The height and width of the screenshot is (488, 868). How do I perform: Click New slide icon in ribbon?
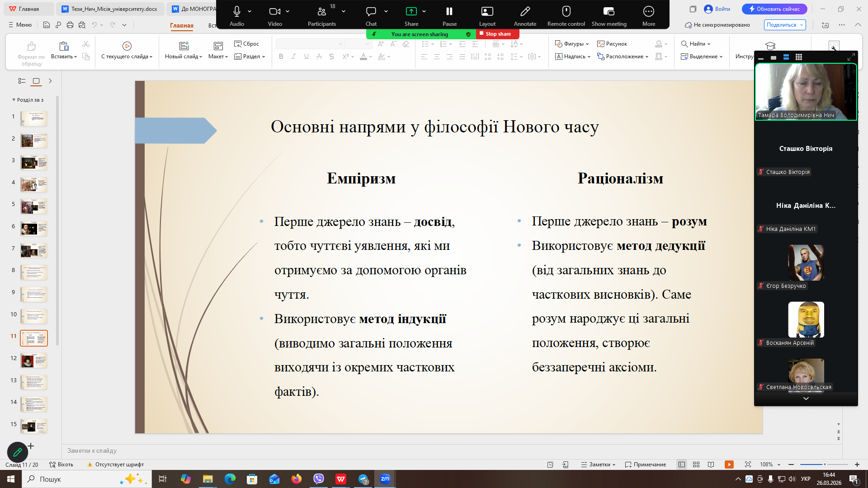click(184, 46)
